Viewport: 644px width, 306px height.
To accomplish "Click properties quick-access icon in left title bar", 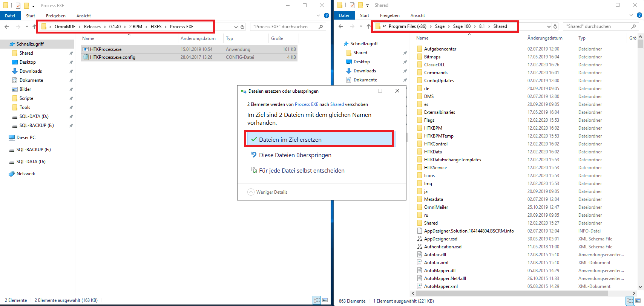I will [x=18, y=6].
